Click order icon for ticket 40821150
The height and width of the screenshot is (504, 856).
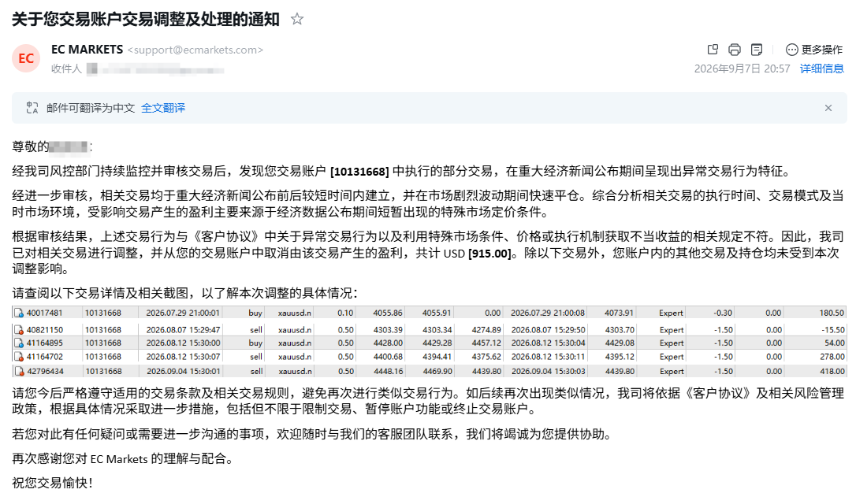point(19,330)
